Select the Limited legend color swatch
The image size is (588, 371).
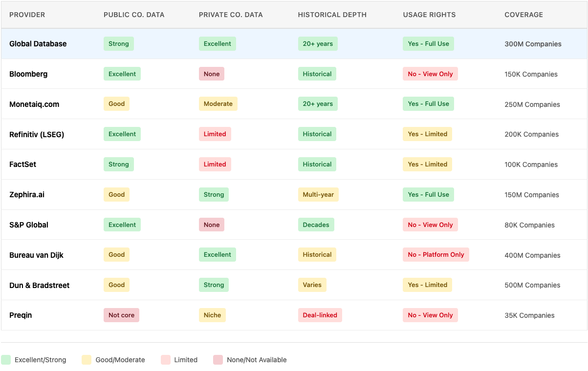point(165,360)
